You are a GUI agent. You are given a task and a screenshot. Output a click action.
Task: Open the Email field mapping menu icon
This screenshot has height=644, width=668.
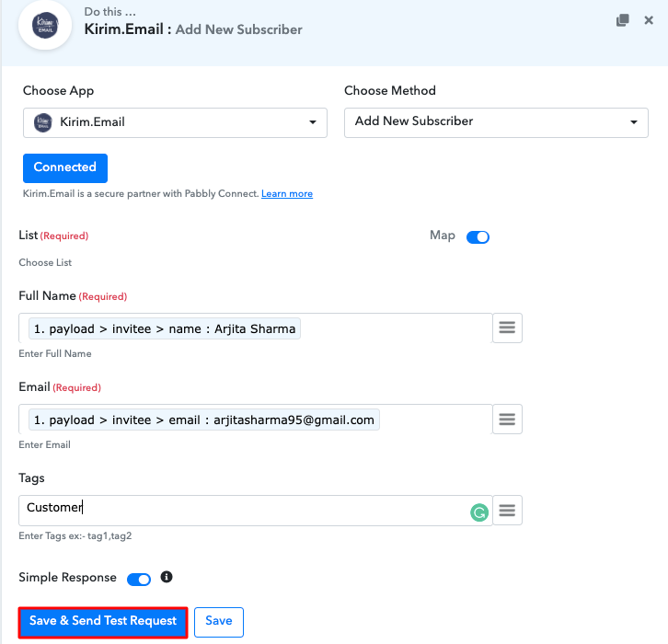[507, 420]
